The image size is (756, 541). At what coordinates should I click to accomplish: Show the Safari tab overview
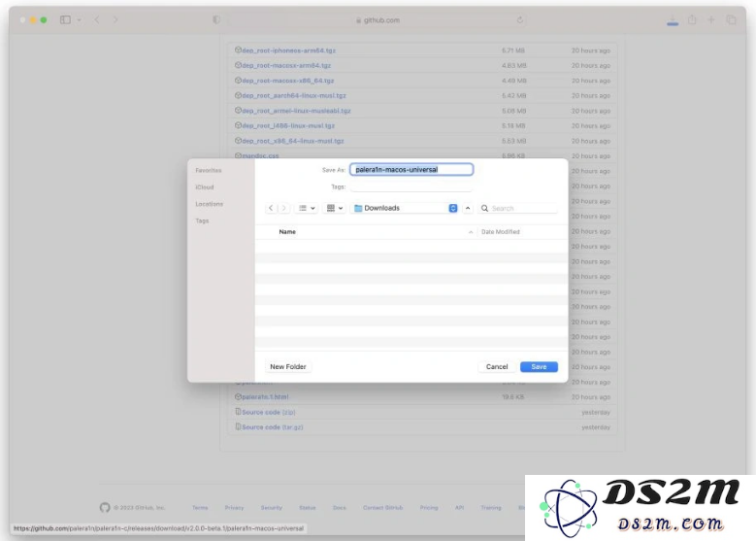coord(731,19)
